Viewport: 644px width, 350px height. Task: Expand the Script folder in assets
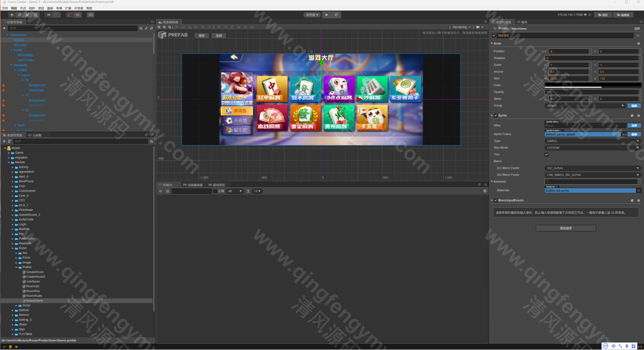pos(16,306)
